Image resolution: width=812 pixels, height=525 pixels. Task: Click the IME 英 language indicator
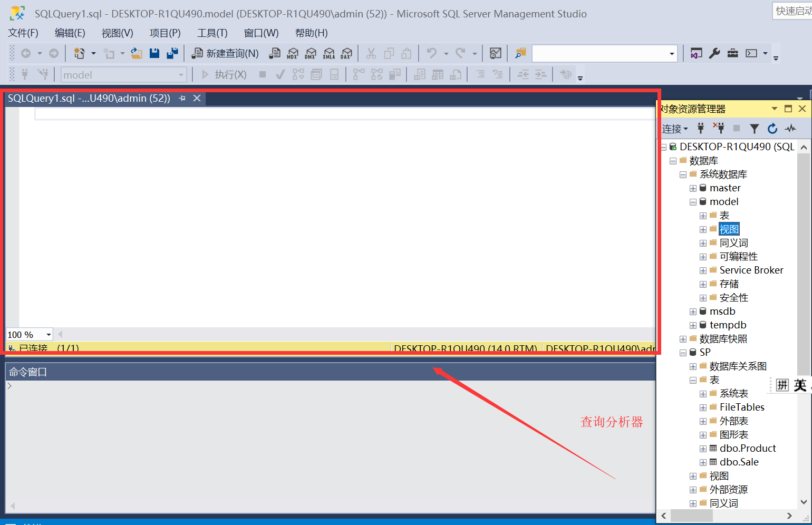(x=800, y=385)
